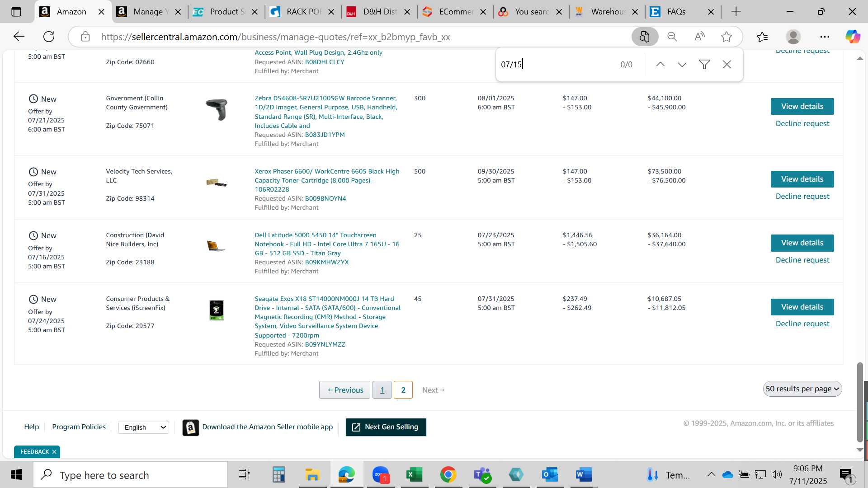The image size is (868, 488).
Task: Open the Copilot sidebar icon
Action: coord(853,37)
